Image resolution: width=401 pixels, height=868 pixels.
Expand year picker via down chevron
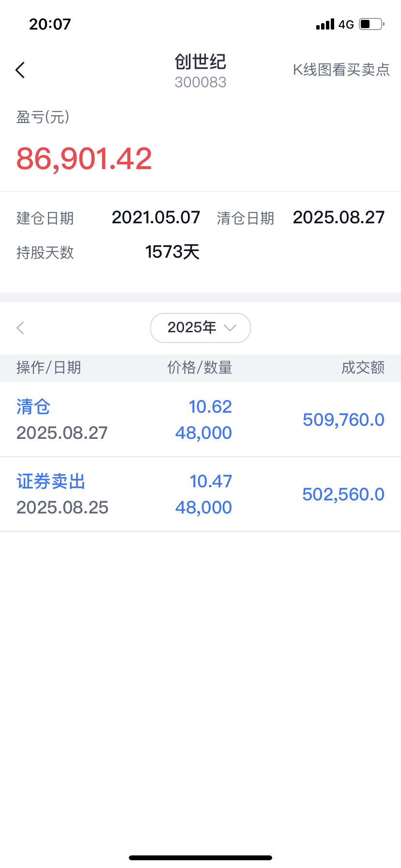point(230,328)
